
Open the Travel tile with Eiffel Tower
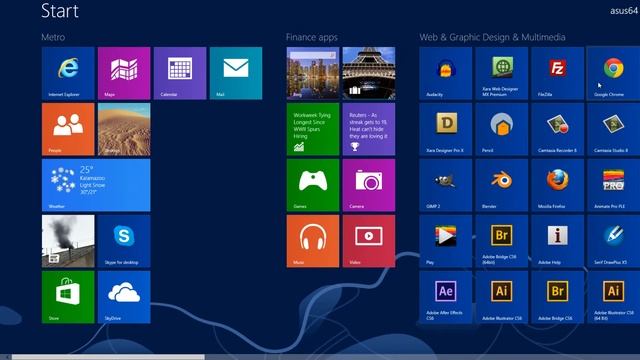tap(369, 73)
